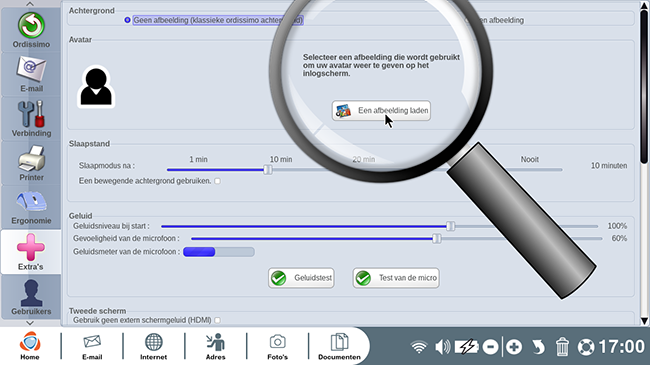Open the Documenten app

tap(339, 346)
